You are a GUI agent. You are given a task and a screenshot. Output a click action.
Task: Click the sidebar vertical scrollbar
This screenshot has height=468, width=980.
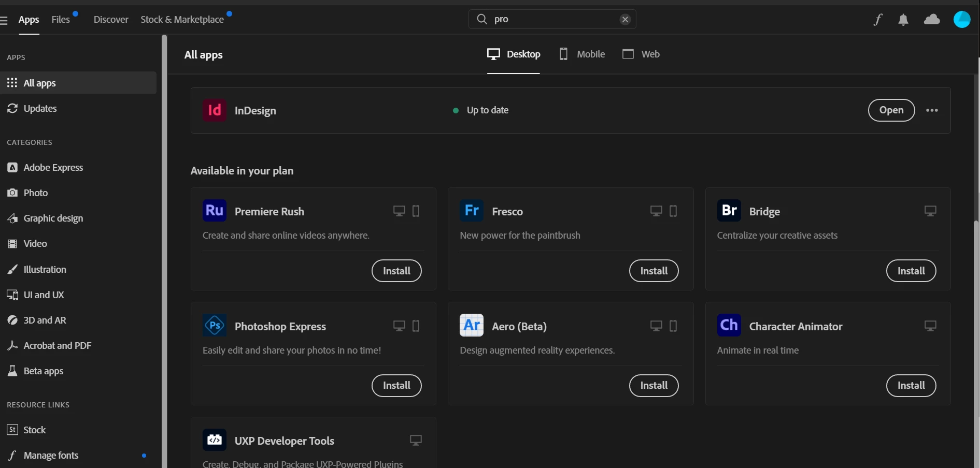(164, 251)
